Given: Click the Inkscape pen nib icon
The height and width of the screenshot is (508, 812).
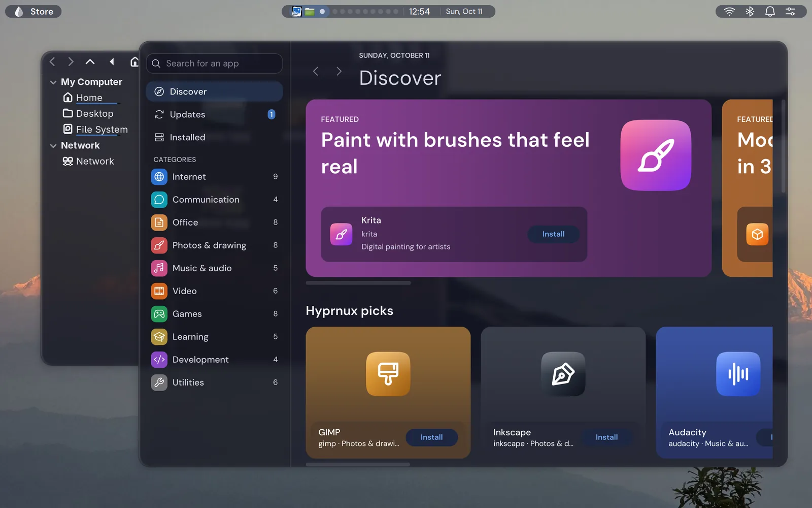Looking at the screenshot, I should [563, 374].
